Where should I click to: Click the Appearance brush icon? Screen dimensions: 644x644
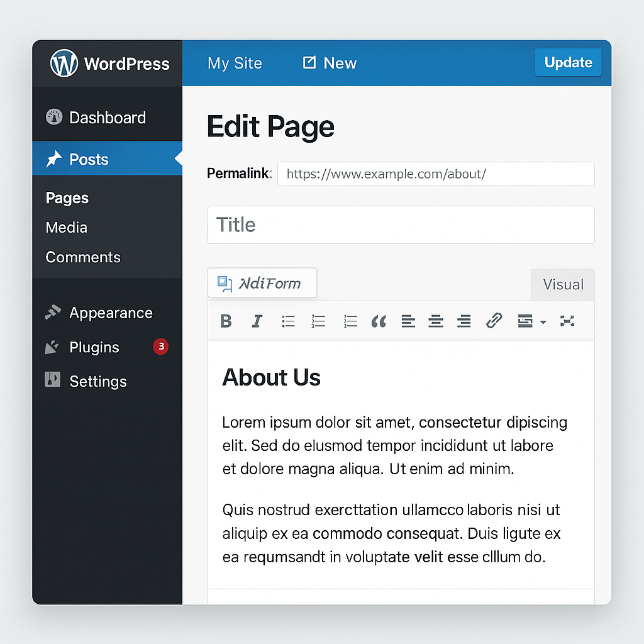coord(53,313)
